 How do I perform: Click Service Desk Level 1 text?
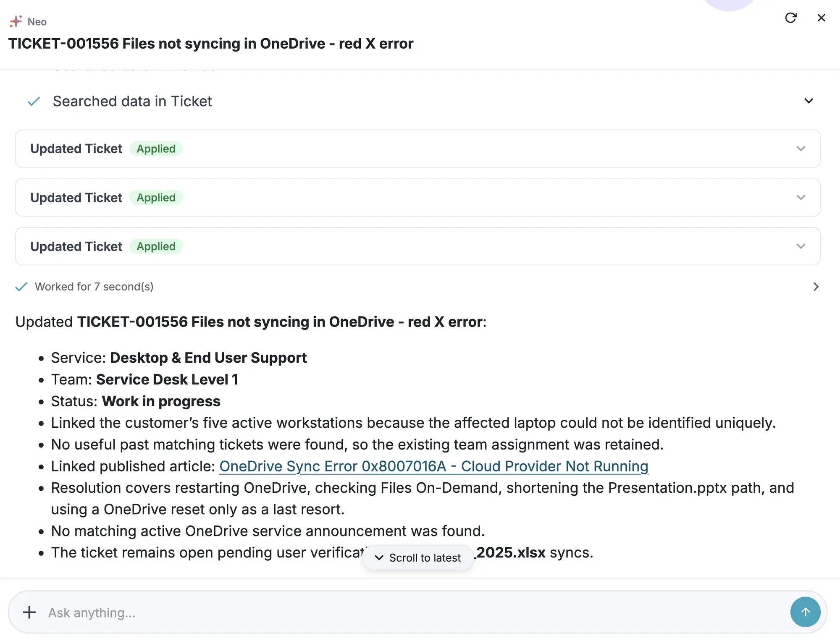tap(167, 379)
